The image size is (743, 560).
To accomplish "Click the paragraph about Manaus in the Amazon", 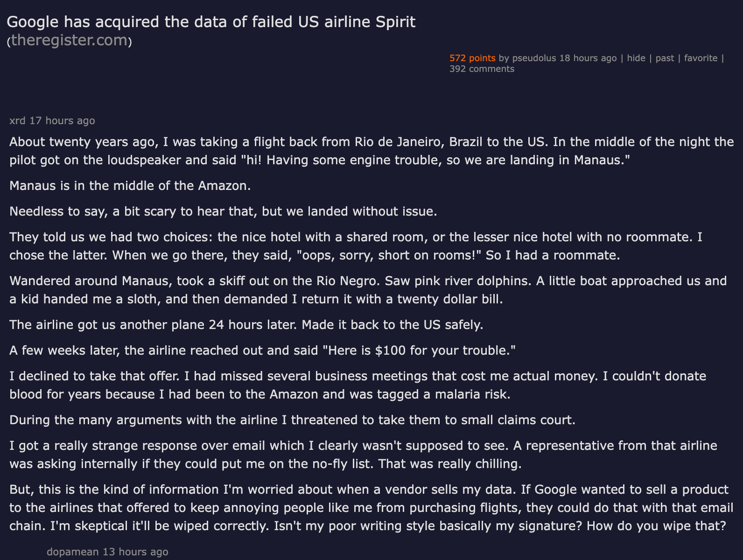I will pos(130,186).
